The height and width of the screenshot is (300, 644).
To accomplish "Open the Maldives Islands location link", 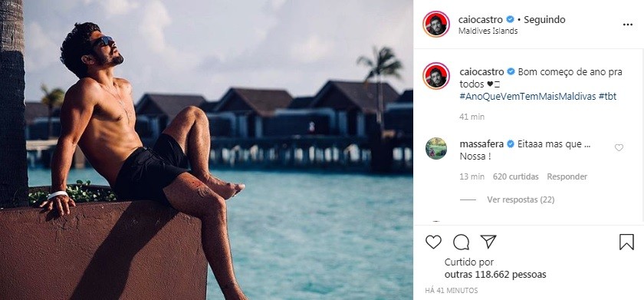I will 488,31.
